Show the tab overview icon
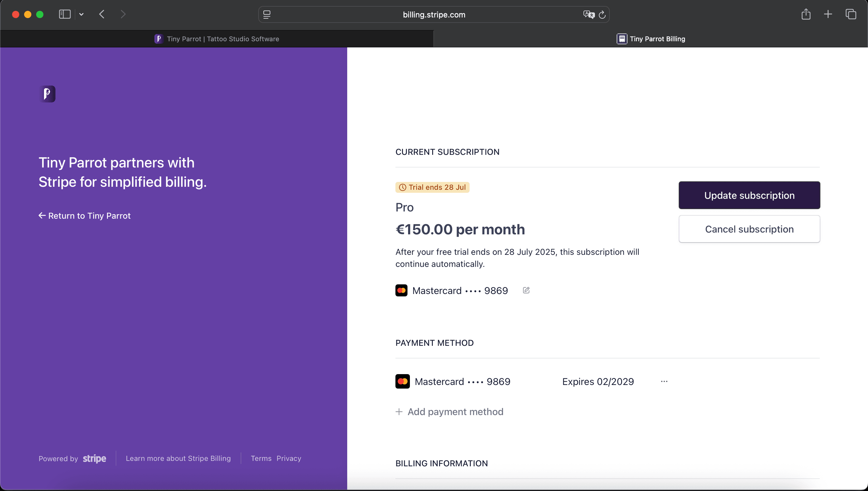 [851, 14]
